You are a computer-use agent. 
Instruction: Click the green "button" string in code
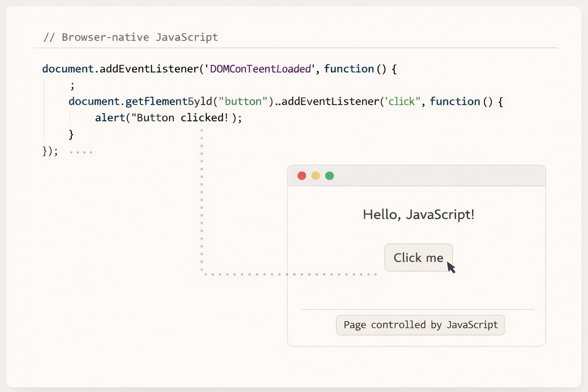pos(243,101)
